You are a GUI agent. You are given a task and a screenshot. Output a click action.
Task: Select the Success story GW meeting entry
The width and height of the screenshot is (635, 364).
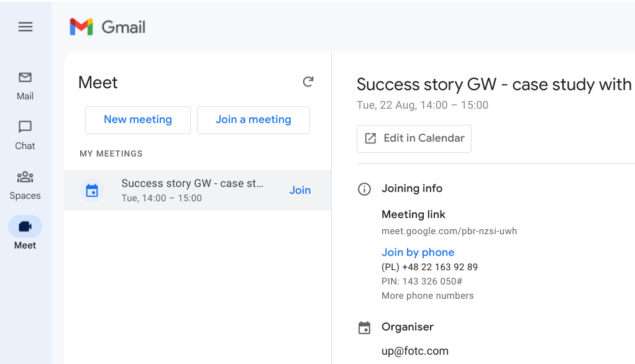click(x=198, y=190)
